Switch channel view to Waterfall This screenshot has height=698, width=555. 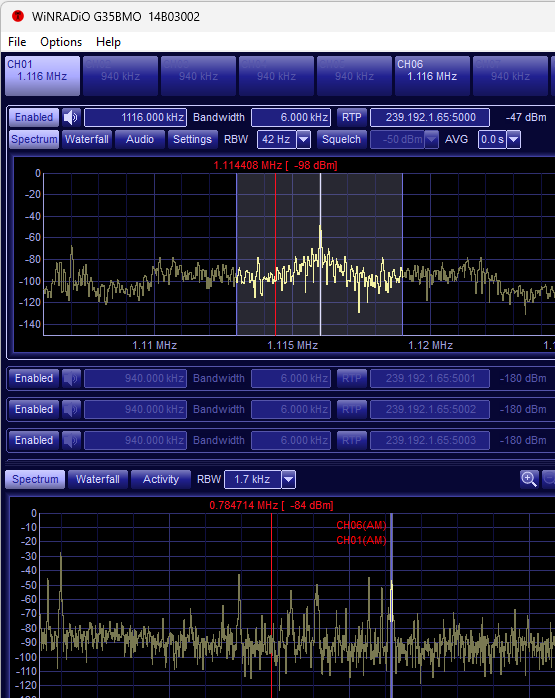click(x=87, y=139)
